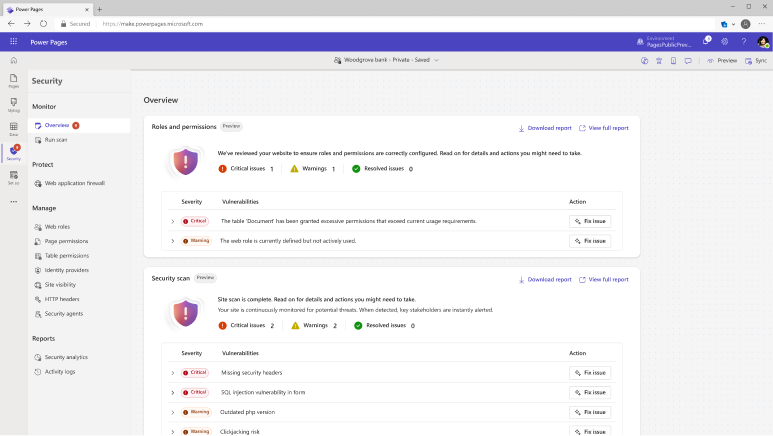Open Data workspace icon

click(x=14, y=129)
